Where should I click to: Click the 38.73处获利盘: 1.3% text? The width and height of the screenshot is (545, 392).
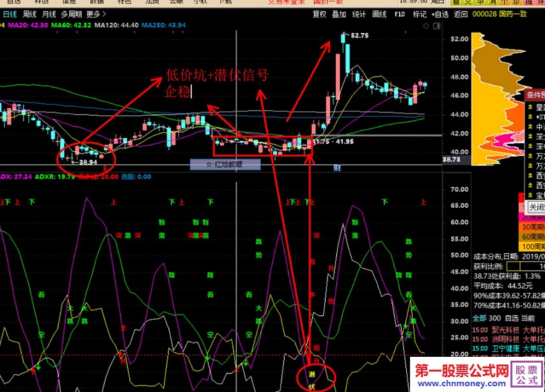coord(507,276)
